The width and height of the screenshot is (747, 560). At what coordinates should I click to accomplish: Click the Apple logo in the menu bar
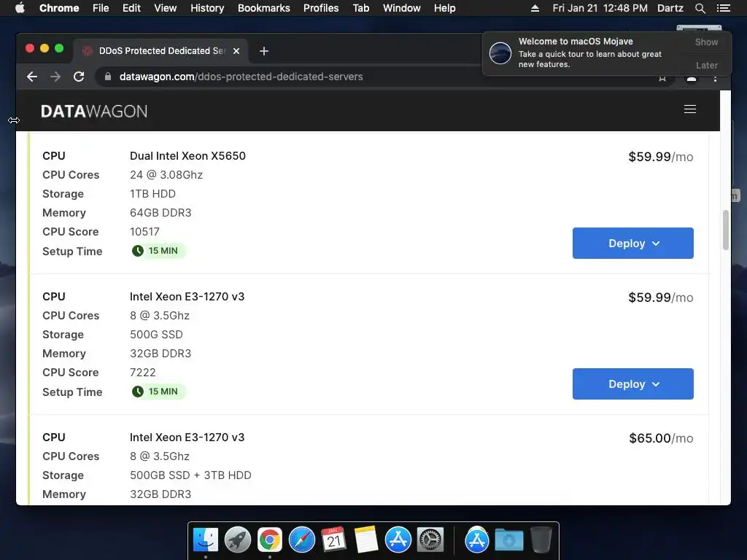20,8
